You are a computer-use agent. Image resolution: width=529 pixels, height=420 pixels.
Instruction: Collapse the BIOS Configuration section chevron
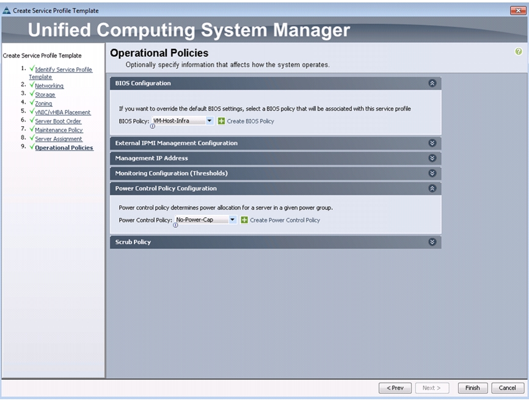point(432,83)
